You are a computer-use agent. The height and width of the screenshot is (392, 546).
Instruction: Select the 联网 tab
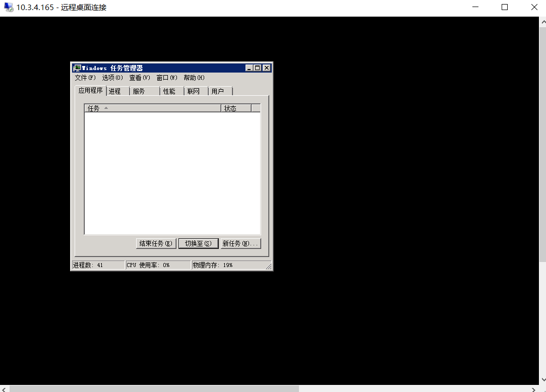click(x=194, y=91)
